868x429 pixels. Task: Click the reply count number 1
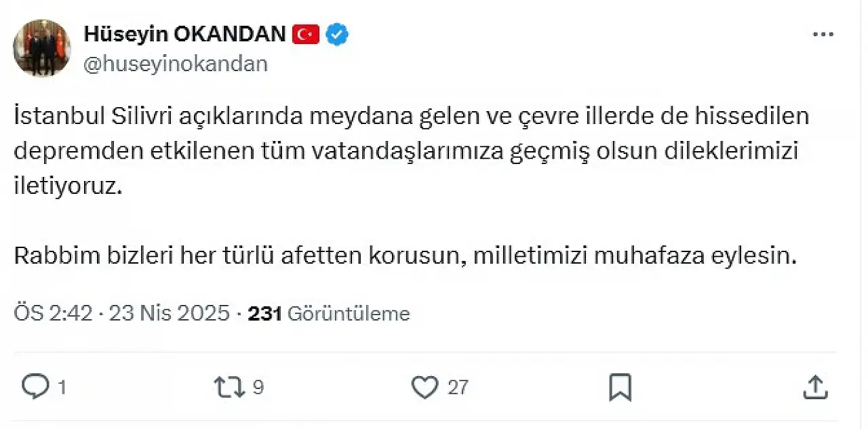point(62,388)
